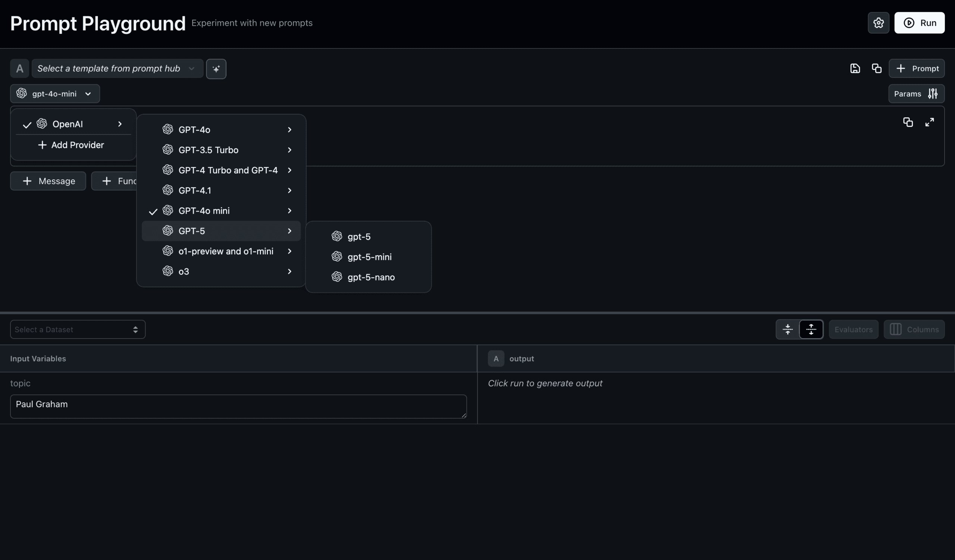Click the columns icon in Columns button
The height and width of the screenshot is (560, 955).
(896, 330)
